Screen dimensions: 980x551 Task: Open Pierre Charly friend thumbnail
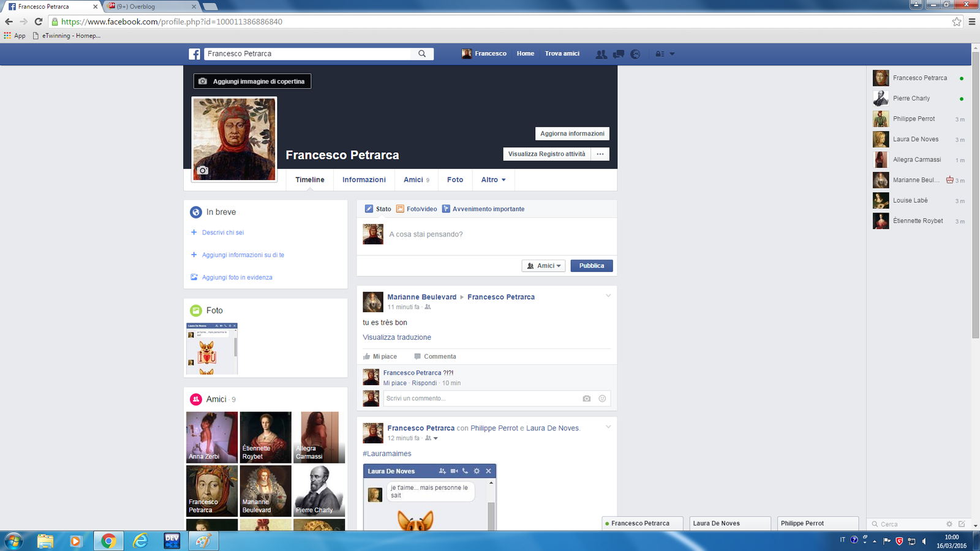[x=319, y=491]
